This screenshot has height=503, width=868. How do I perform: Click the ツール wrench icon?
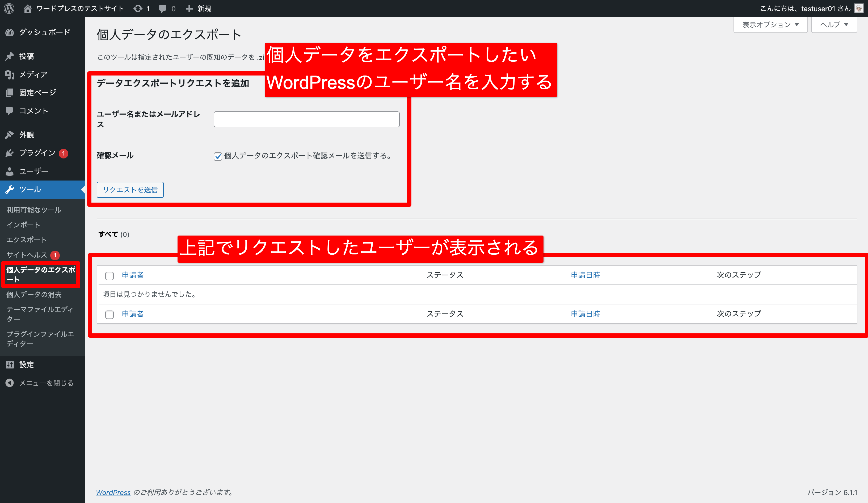pyautogui.click(x=10, y=189)
